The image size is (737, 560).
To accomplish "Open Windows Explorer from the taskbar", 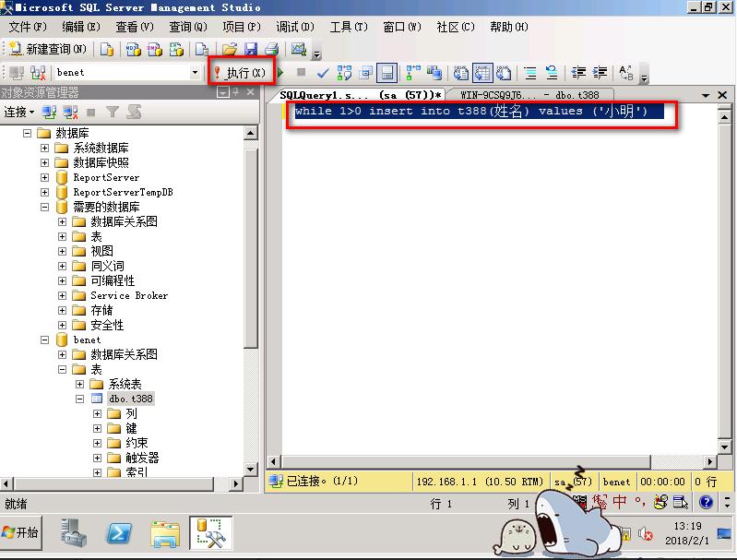I will point(165,533).
